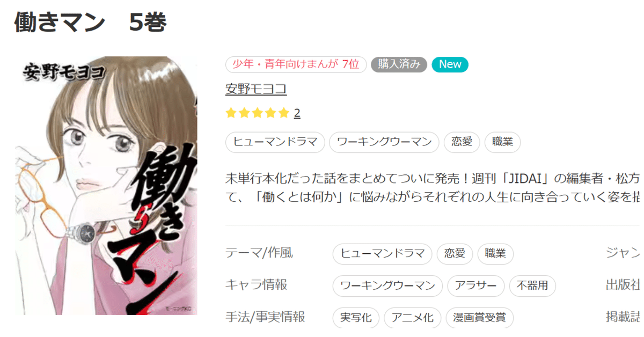Select the ヒューマンドラマ tag under the rating
Viewport: 644px width, 337px height.
(x=275, y=142)
